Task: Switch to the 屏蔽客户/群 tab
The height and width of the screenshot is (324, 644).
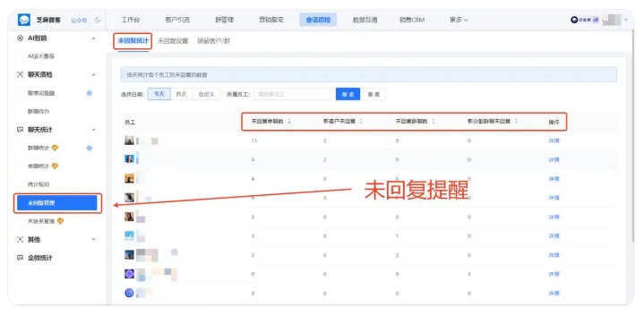Action: (213, 41)
